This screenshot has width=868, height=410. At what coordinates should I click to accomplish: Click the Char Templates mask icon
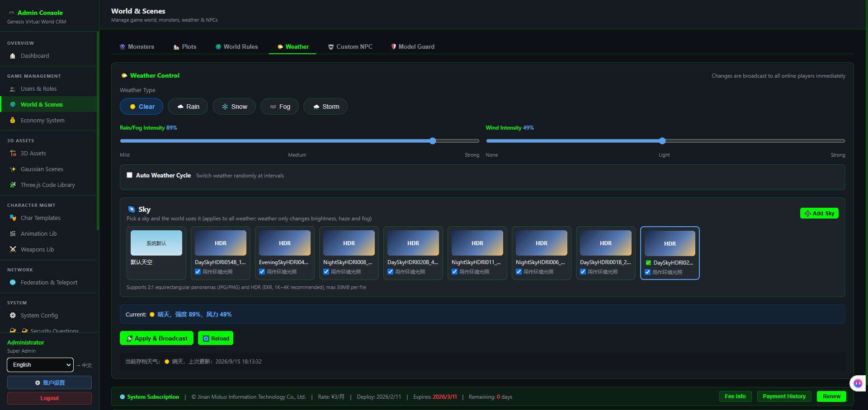13,218
